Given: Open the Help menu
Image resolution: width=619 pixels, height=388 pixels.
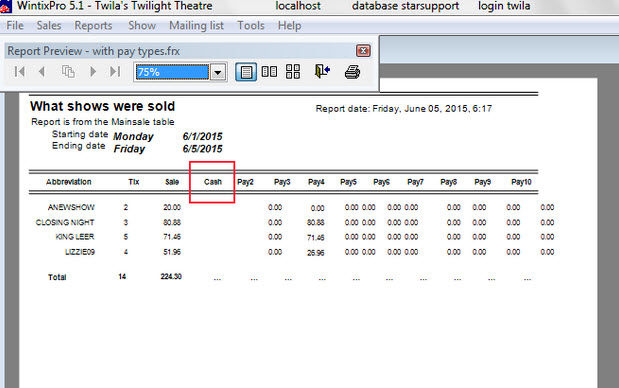Looking at the screenshot, I should [289, 26].
